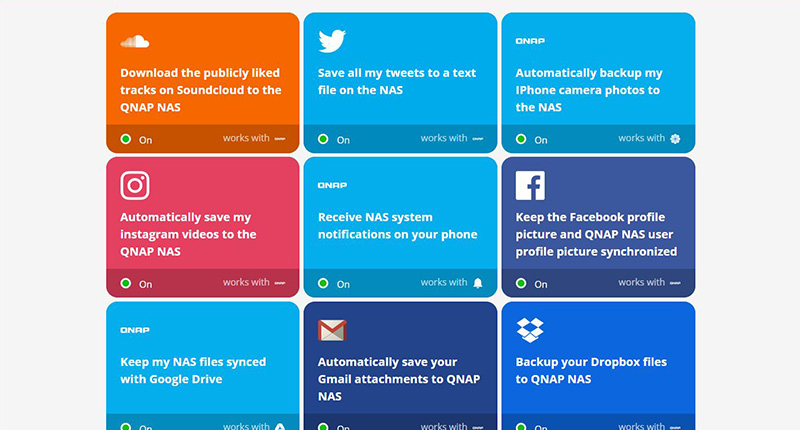This screenshot has height=430, width=800.
Task: Click the QNAP logo on the iPhone backup card
Action: [530, 42]
